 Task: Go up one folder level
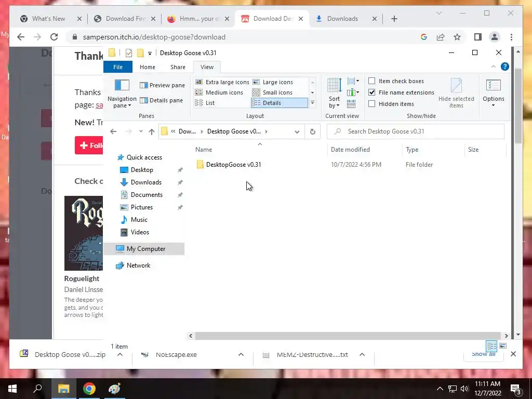[151, 131]
